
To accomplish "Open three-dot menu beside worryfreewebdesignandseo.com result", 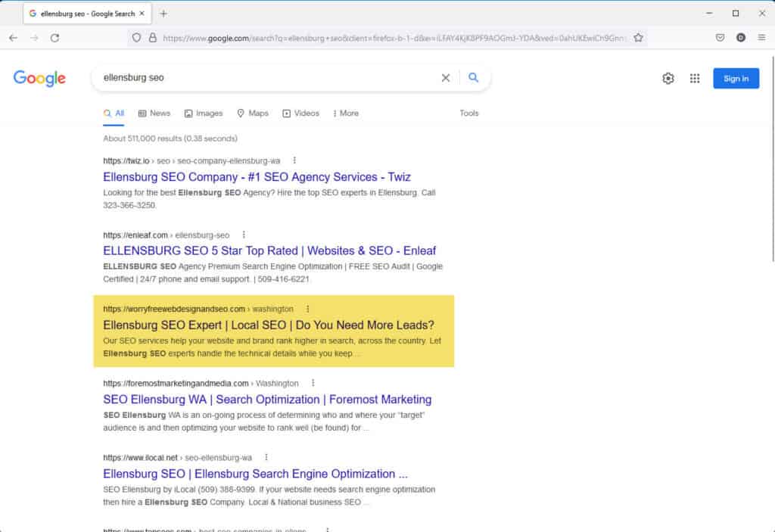I will click(x=307, y=309).
